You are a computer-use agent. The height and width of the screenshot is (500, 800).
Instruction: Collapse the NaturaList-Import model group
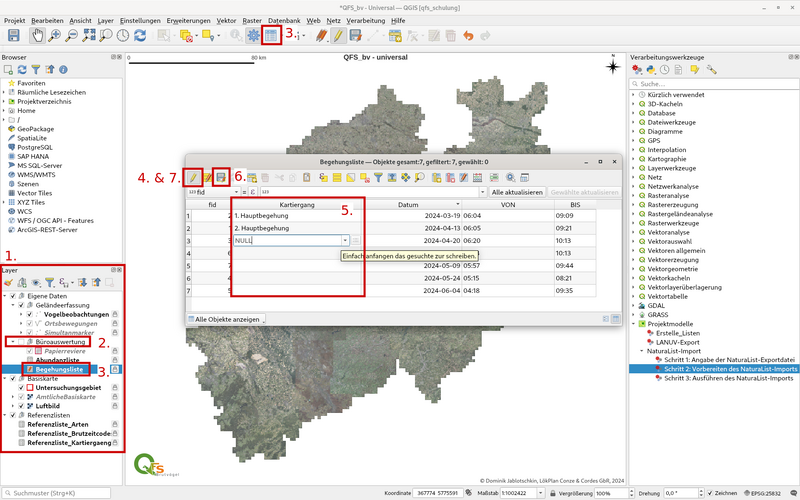pyautogui.click(x=642, y=351)
